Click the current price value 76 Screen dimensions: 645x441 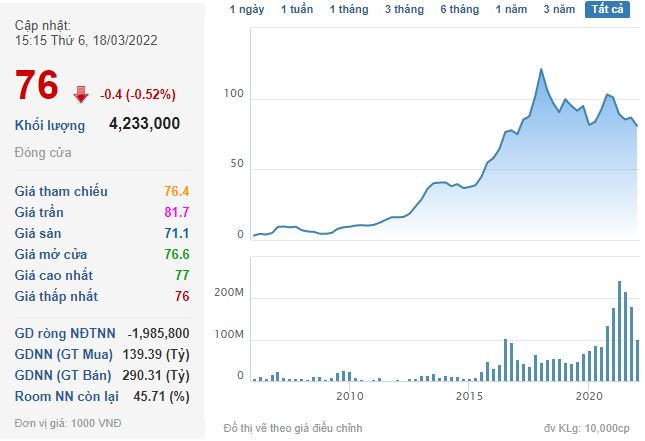click(x=37, y=86)
